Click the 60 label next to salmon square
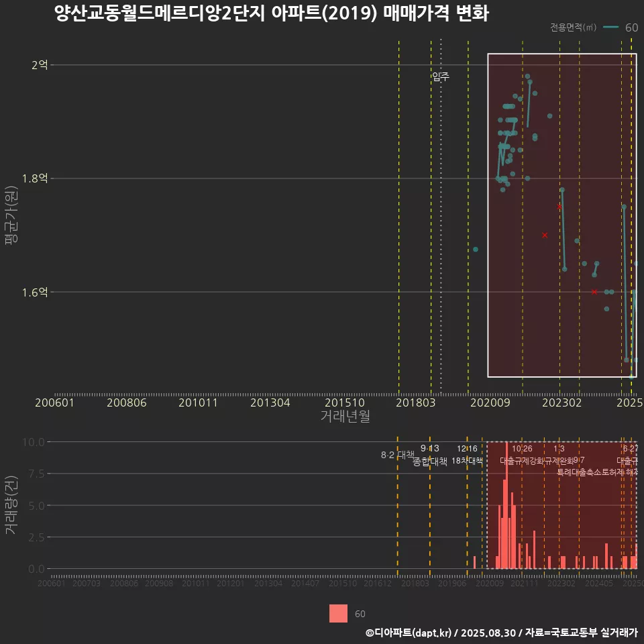The width and height of the screenshot is (644, 644). pyautogui.click(x=360, y=614)
